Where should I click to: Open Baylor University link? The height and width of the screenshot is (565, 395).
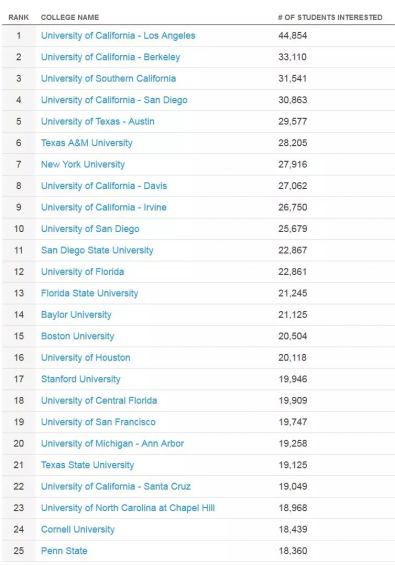click(76, 315)
